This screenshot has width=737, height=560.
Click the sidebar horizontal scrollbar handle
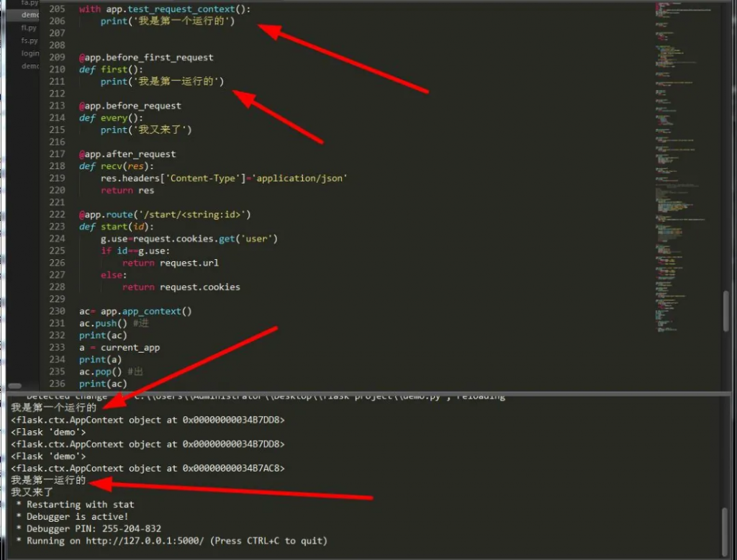pyautogui.click(x=14, y=387)
